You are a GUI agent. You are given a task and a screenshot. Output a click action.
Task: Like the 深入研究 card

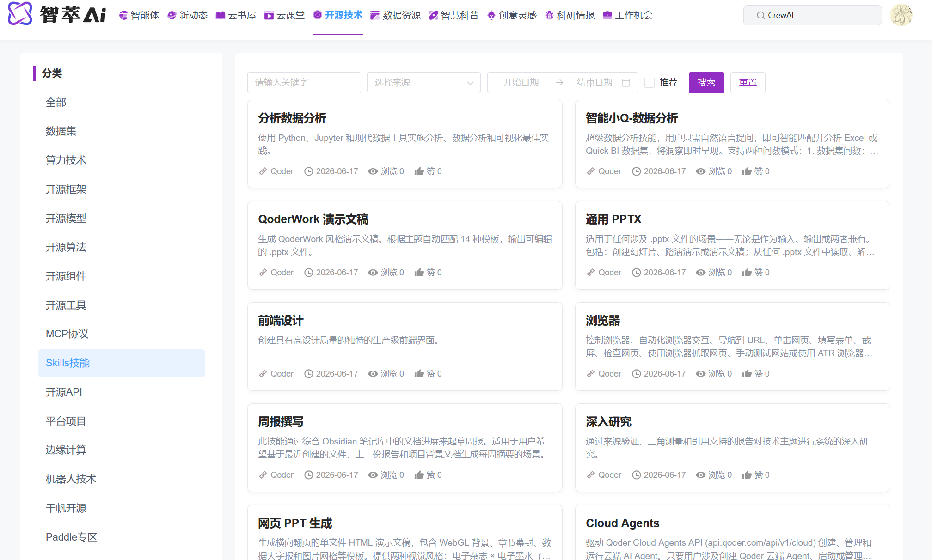pos(747,475)
